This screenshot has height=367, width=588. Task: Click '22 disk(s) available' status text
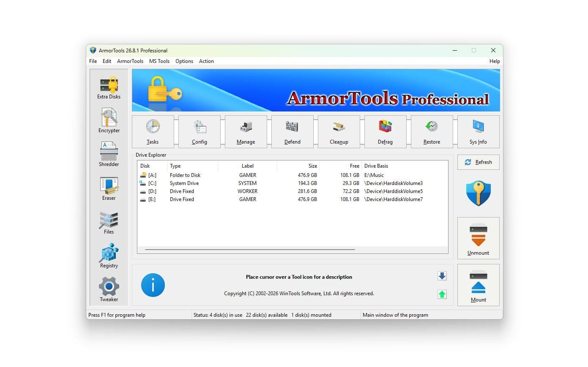pos(267,315)
